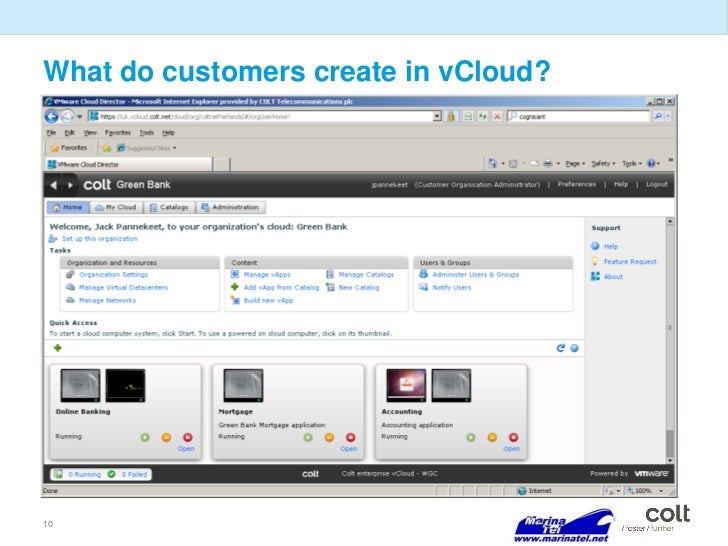The image size is (728, 546).
Task: Open the Tools toolbar dropdown
Action: pos(632,163)
